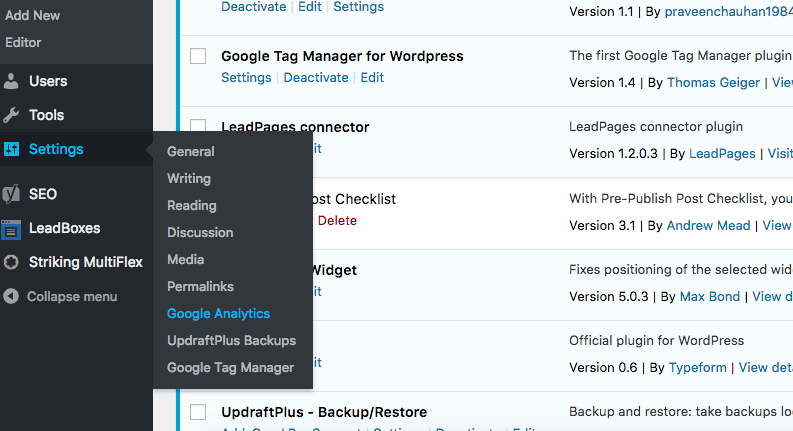Screen dimensions: 793x431
Task: Open UpdraftPlus Backups from Settings submenu
Action: [x=232, y=340]
